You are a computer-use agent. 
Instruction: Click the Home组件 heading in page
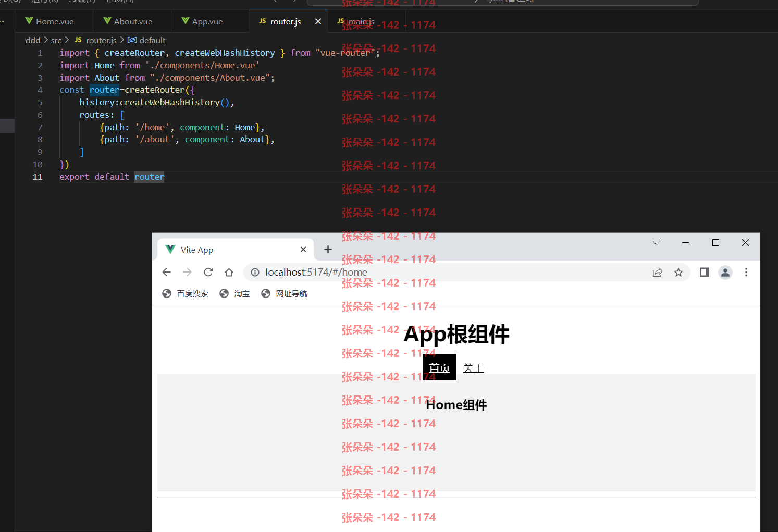(x=456, y=405)
